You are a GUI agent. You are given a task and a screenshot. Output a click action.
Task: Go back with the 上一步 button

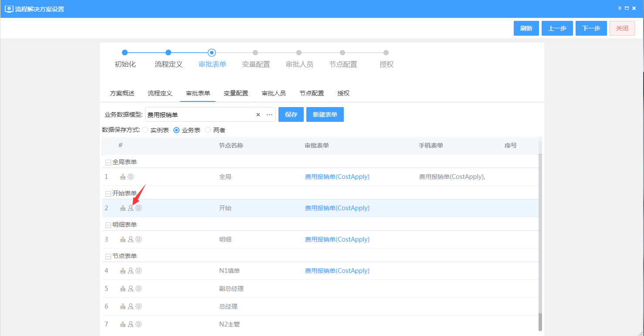(x=557, y=28)
